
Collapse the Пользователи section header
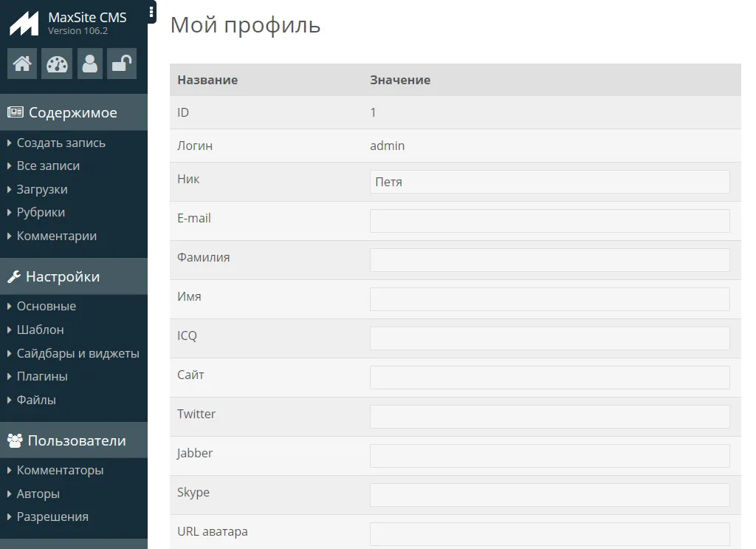pos(77,441)
